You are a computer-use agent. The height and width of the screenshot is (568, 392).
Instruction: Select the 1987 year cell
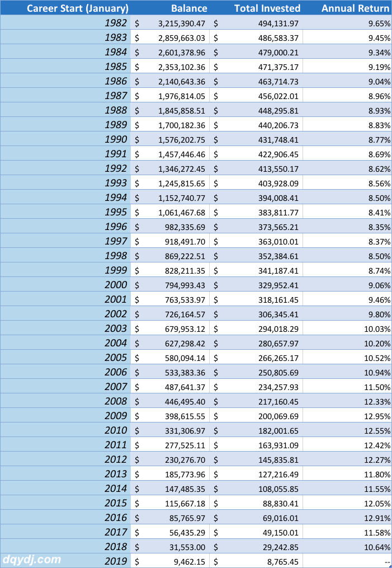pyautogui.click(x=65, y=96)
